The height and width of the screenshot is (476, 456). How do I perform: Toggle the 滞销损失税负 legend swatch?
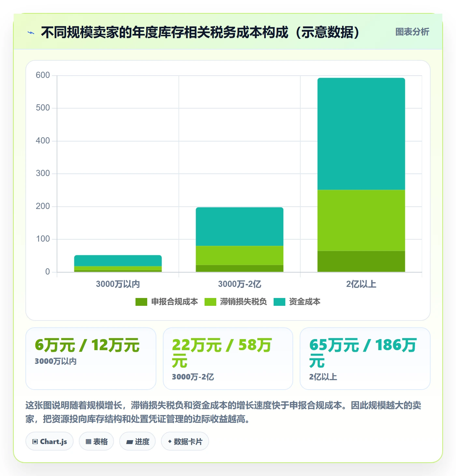coord(210,302)
